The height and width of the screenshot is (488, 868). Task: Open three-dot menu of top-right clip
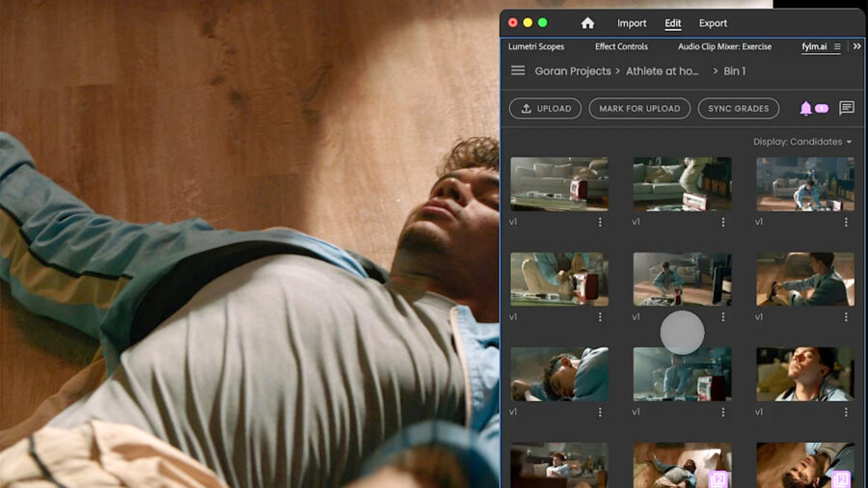[x=846, y=222]
